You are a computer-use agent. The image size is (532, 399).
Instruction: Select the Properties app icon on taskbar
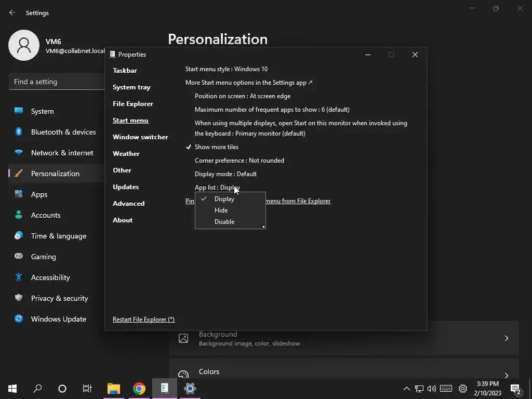click(165, 388)
